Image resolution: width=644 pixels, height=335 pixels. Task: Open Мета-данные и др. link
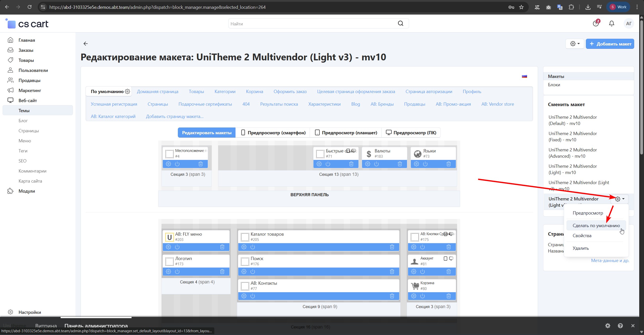point(610,261)
